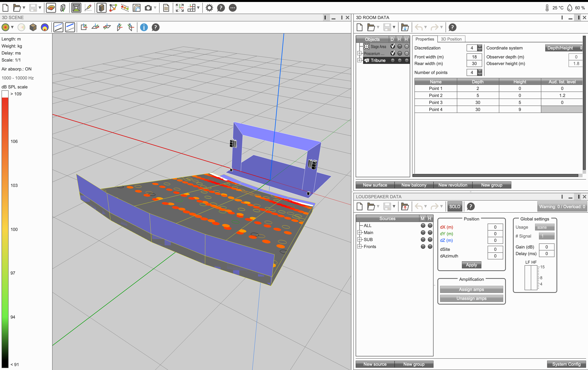Click the New source button

[x=375, y=364]
